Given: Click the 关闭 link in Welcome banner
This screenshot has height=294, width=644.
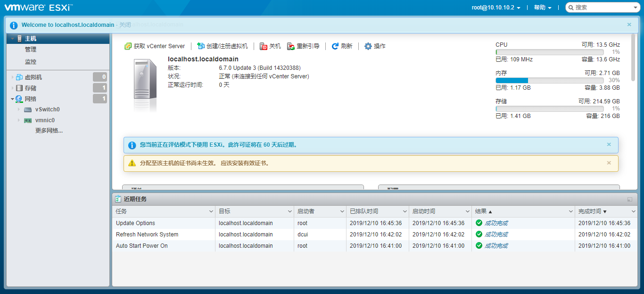Looking at the screenshot, I should pos(125,25).
